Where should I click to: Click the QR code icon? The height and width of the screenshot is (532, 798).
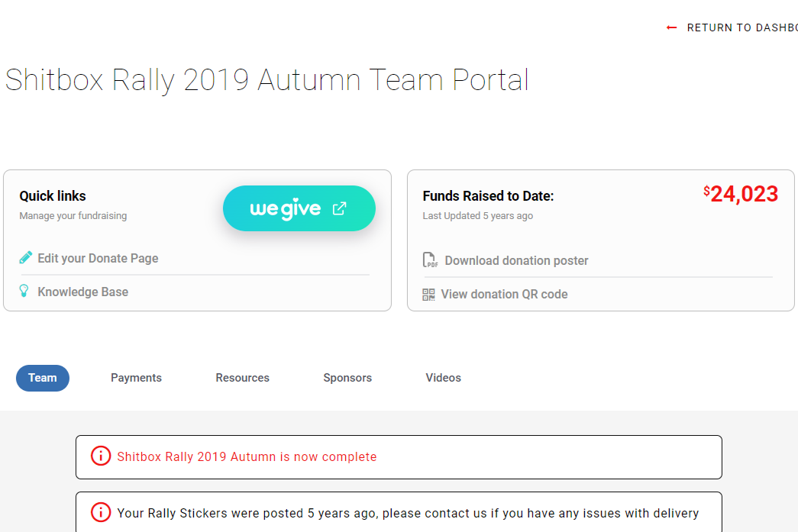(x=428, y=294)
